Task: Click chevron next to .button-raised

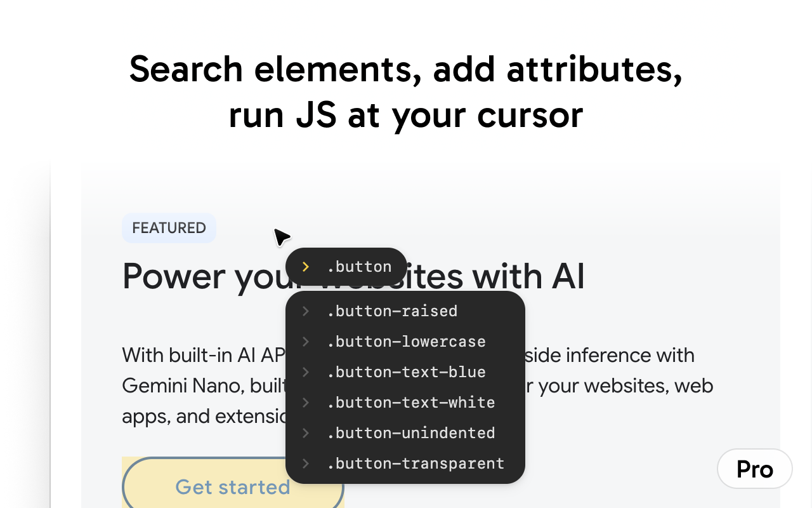Action: pyautogui.click(x=306, y=311)
